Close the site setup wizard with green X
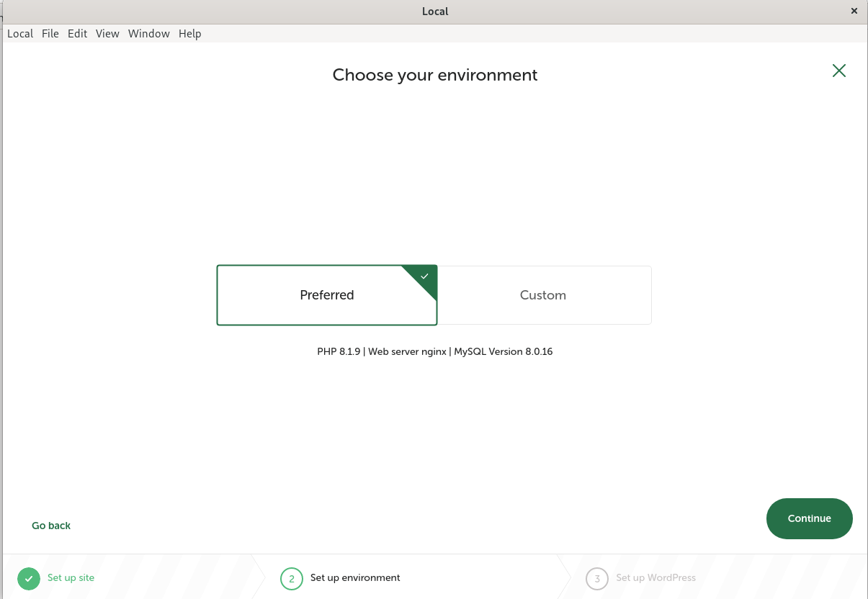Screen dimensions: 868x599 coord(838,71)
